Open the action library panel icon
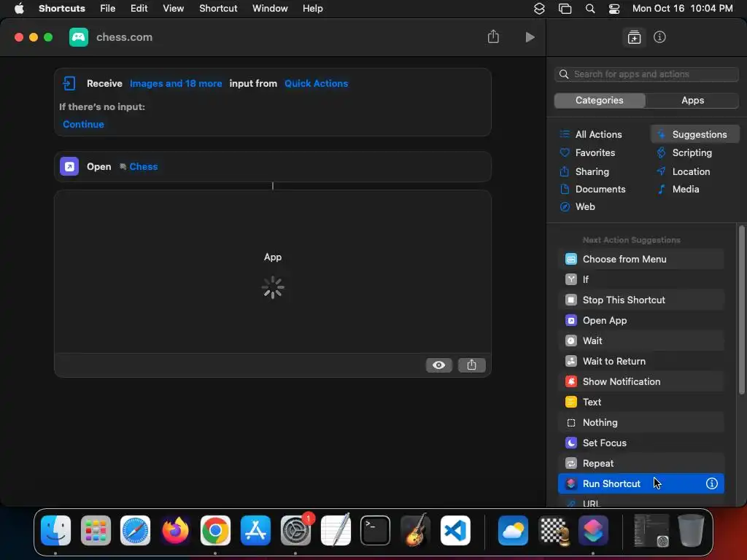The height and width of the screenshot is (560, 747). tap(634, 37)
